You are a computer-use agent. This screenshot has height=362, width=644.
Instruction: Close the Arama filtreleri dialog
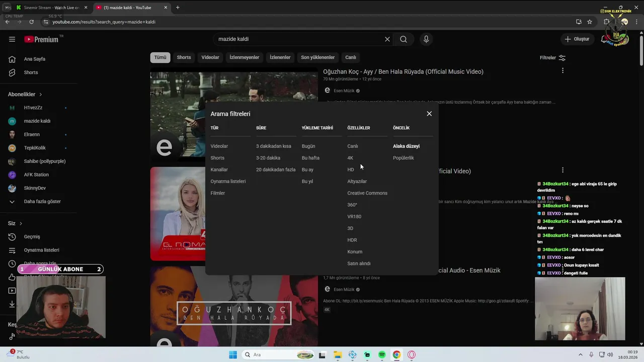[429, 114]
